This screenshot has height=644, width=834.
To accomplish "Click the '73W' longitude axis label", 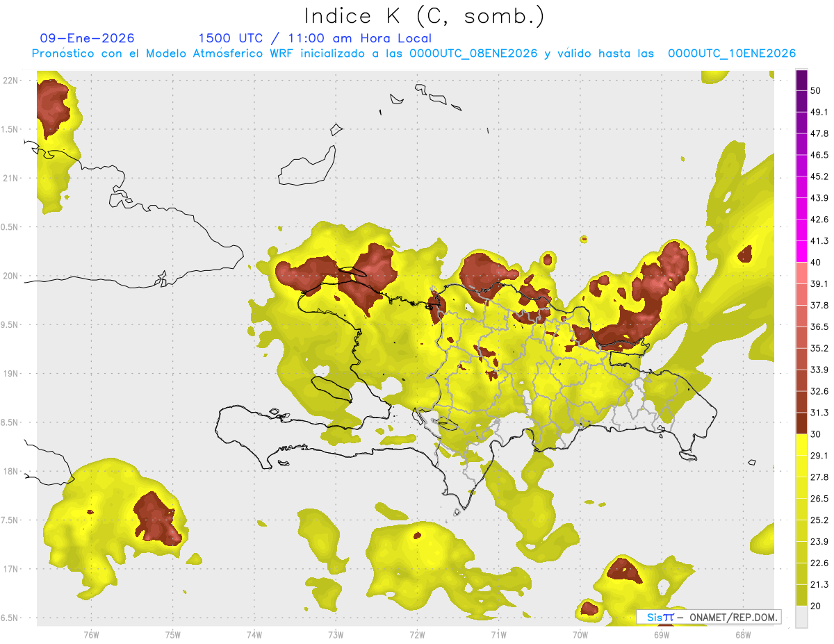I will [336, 635].
